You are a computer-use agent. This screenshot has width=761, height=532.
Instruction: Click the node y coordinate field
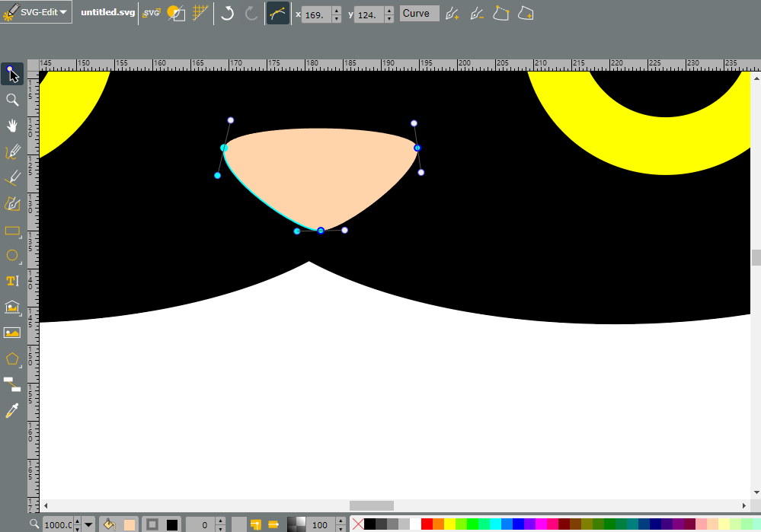click(x=369, y=14)
